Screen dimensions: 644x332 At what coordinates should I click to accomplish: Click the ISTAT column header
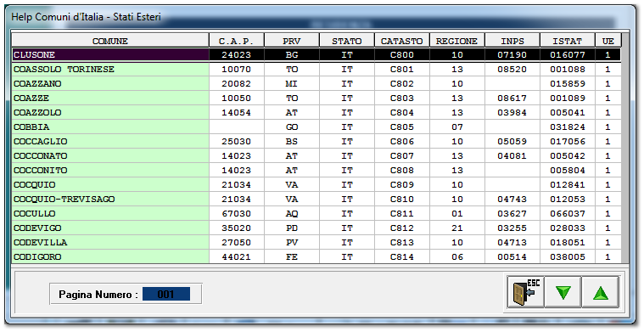[567, 41]
